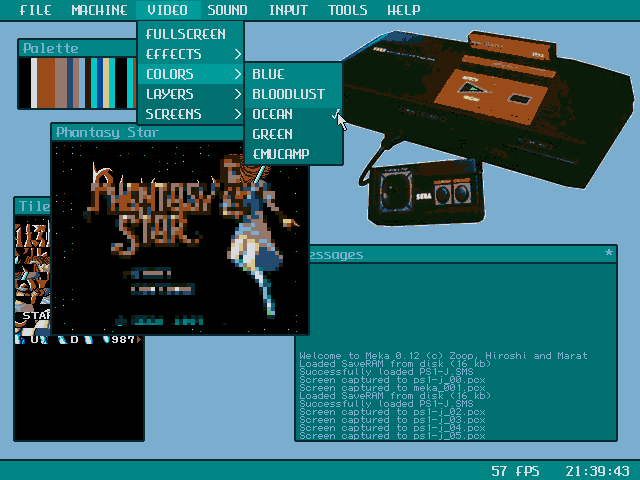Select the checked Ocean color theme
Screen dimensions: 640x480
tap(293, 114)
